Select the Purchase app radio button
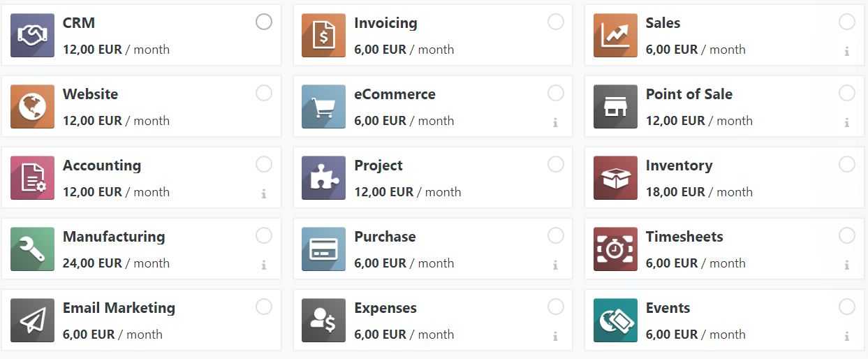This screenshot has width=868, height=359. coord(556,235)
